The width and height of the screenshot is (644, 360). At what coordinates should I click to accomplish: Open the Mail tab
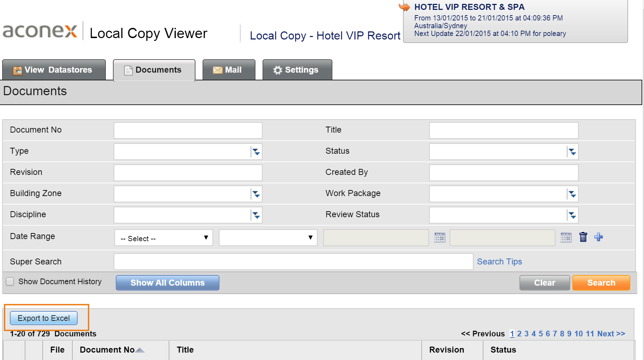(x=229, y=70)
